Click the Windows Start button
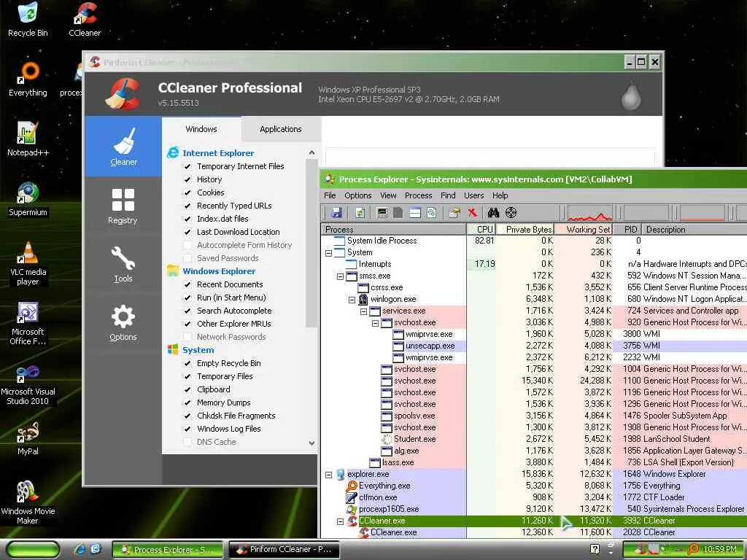747x560 pixels. click(x=32, y=550)
